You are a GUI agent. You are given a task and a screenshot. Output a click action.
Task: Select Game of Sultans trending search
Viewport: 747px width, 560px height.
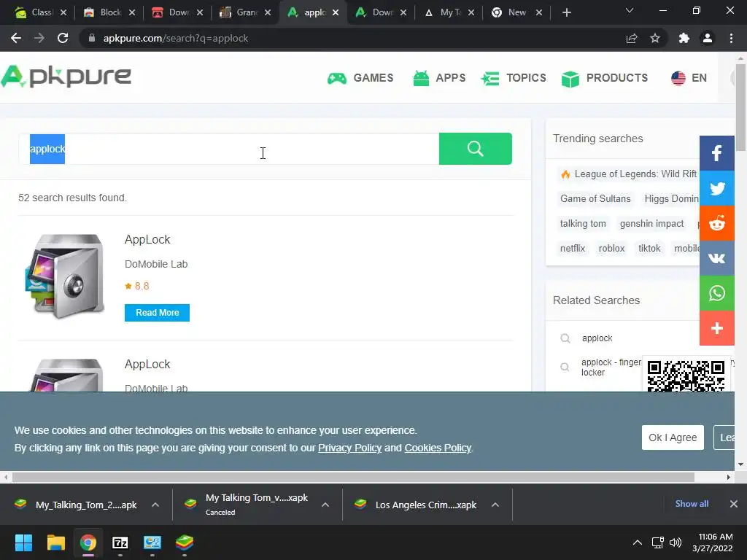coord(595,199)
